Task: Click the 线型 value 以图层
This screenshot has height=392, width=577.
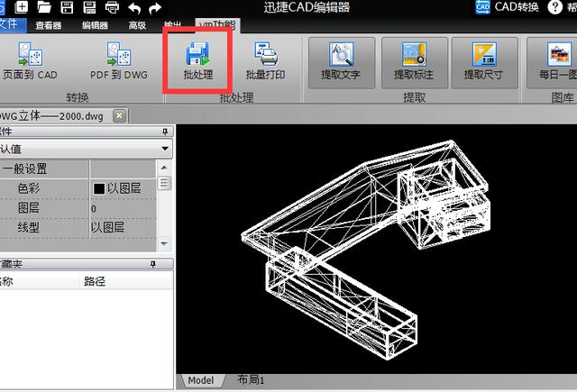Action: pos(107,227)
